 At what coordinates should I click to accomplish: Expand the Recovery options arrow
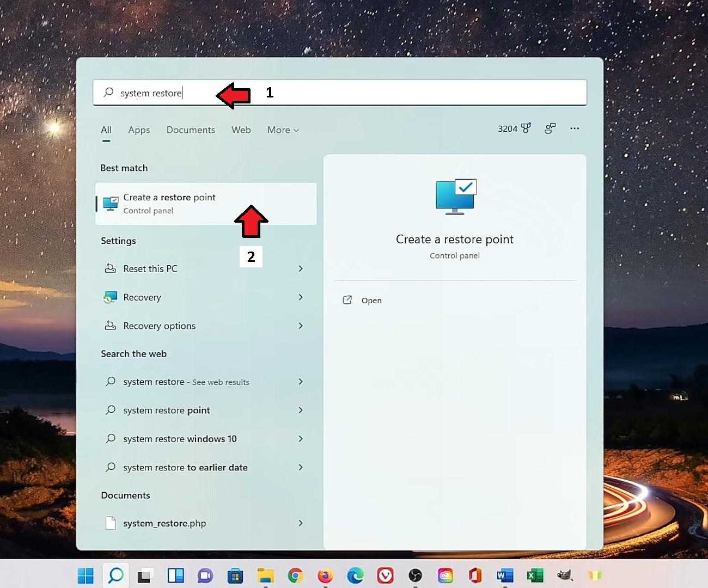(x=301, y=326)
